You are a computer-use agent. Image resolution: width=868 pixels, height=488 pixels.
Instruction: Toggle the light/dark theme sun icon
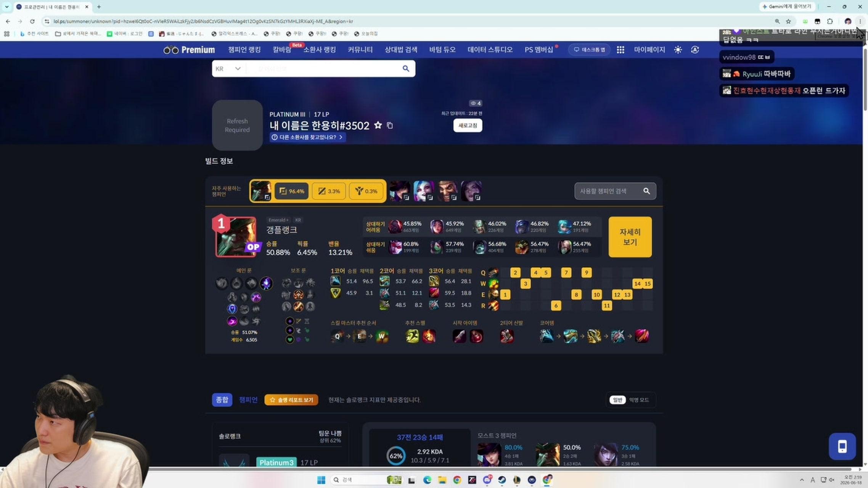click(678, 50)
